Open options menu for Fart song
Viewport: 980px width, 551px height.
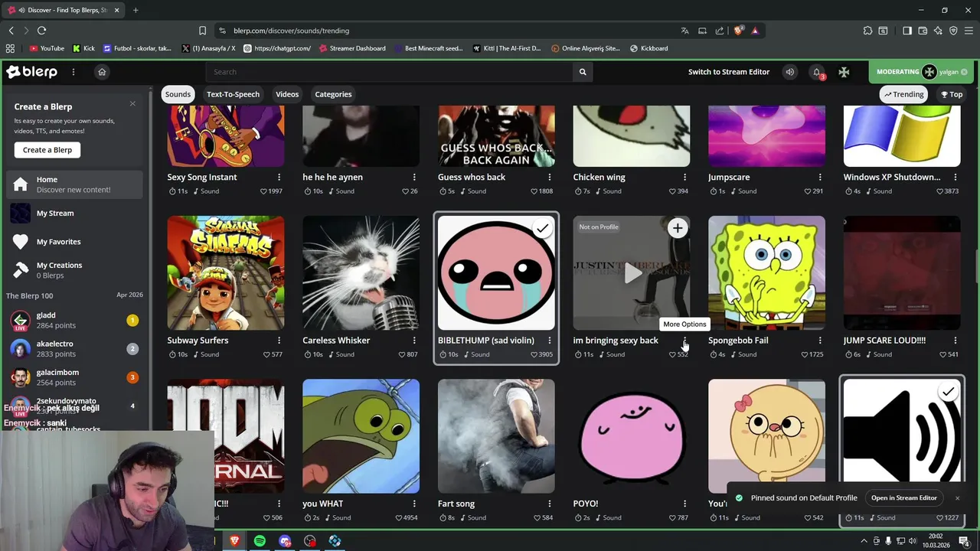pos(549,504)
